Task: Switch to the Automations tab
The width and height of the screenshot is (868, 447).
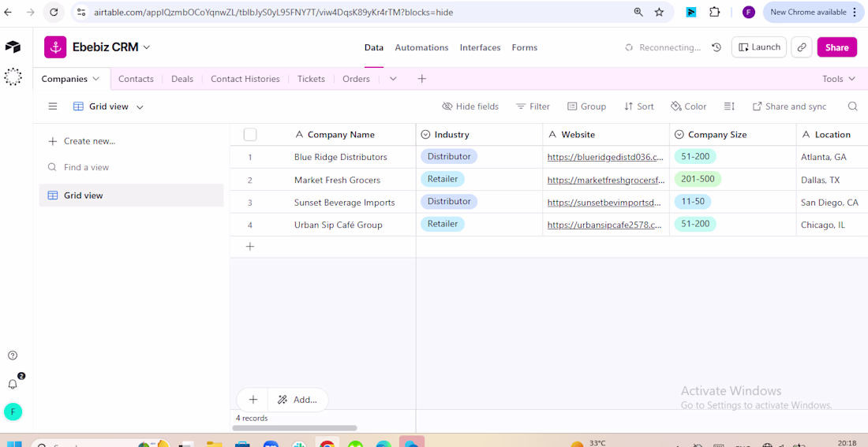Action: click(x=421, y=47)
